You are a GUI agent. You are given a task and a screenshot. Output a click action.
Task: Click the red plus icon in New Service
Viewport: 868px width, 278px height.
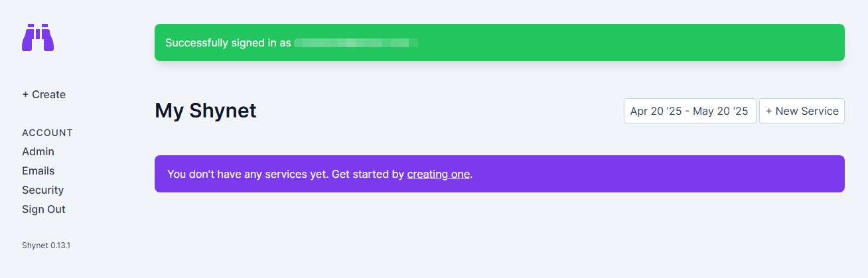coord(769,111)
